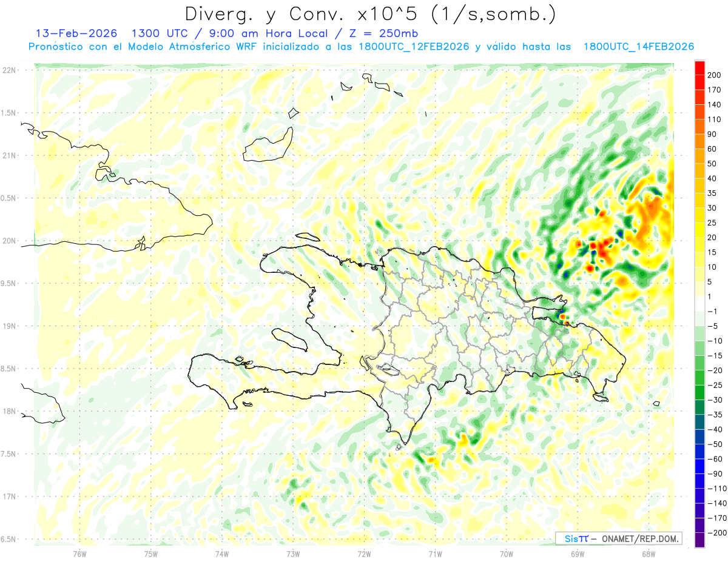The image size is (728, 562).
Task: Click the bottom dark purple color scale swatch
Action: tap(700, 540)
